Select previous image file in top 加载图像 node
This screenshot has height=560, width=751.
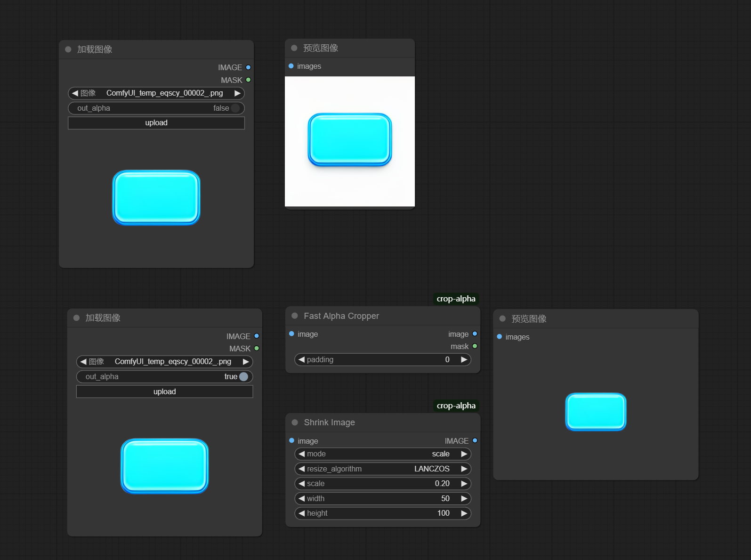75,93
